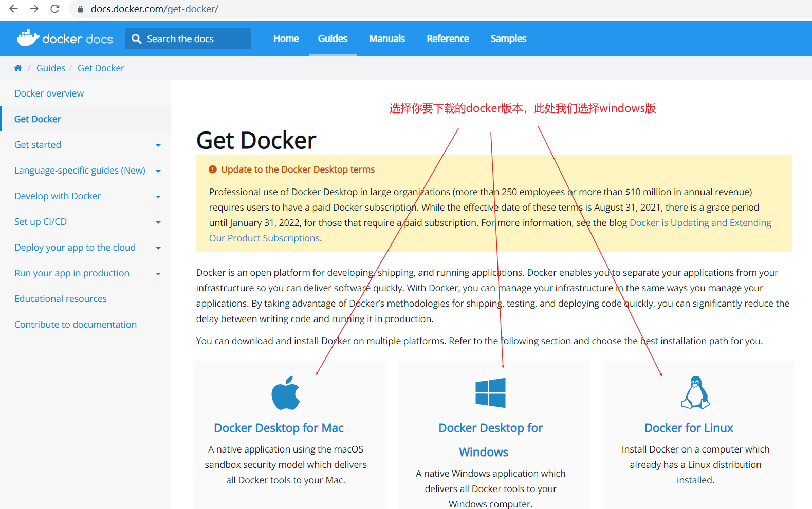Click the browser forward arrow
Viewport: 812px width, 509px height.
(x=34, y=9)
